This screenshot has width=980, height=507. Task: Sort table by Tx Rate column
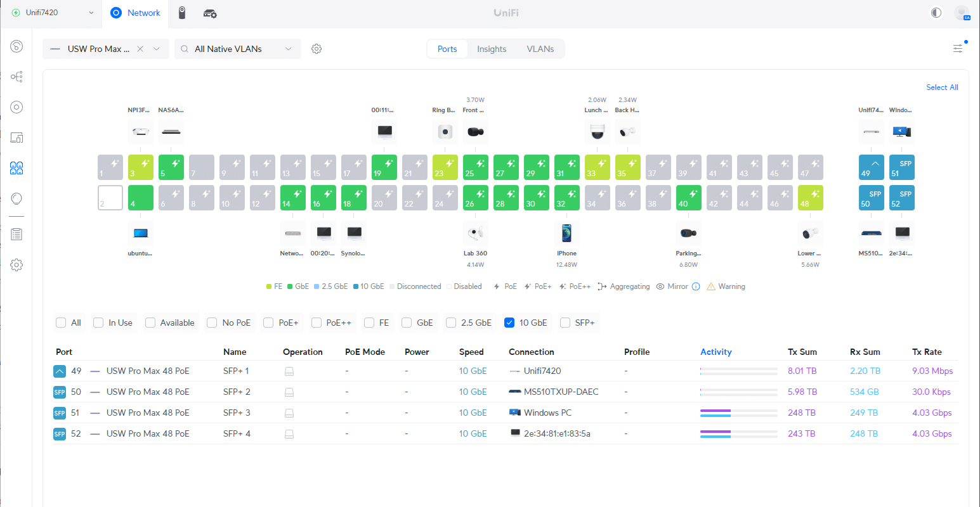[927, 352]
